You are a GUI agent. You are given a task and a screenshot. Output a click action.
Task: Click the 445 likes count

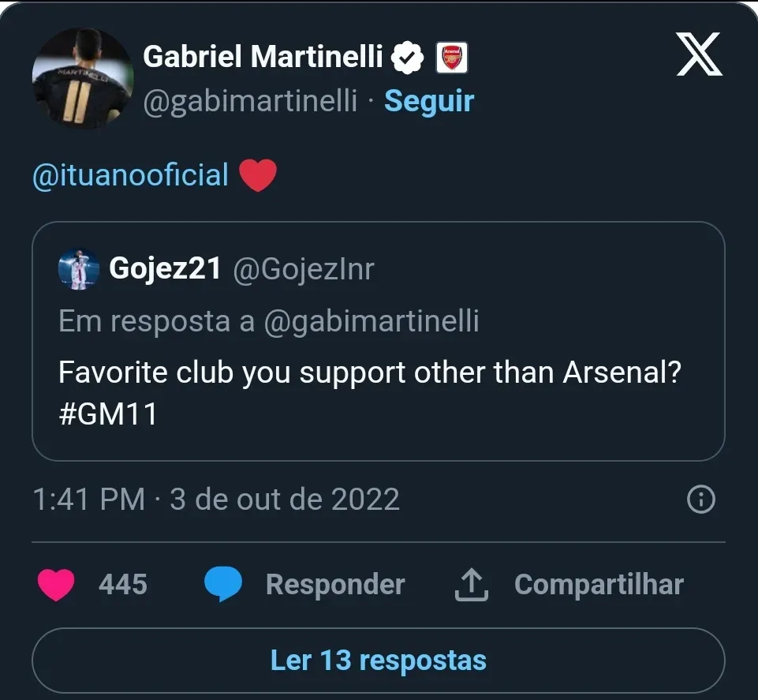123,585
